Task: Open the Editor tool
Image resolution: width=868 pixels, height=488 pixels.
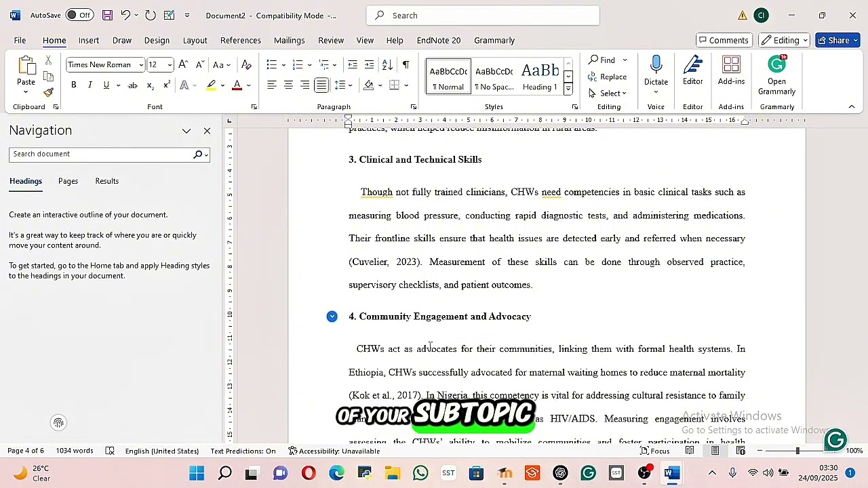Action: click(x=692, y=71)
